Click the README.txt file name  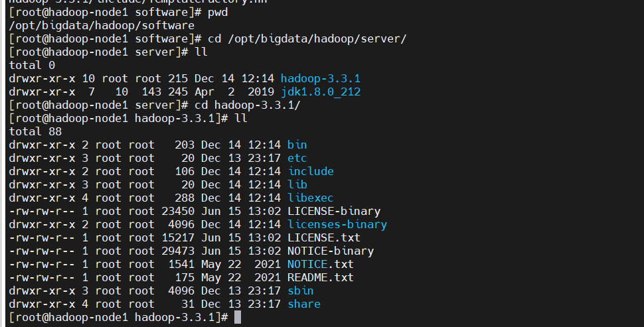(321, 277)
